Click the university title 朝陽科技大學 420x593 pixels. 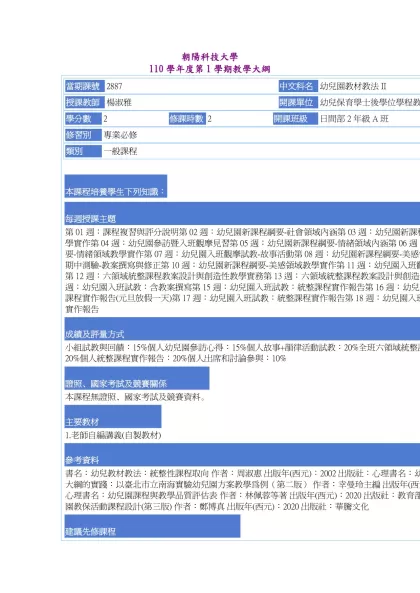pyautogui.click(x=210, y=57)
